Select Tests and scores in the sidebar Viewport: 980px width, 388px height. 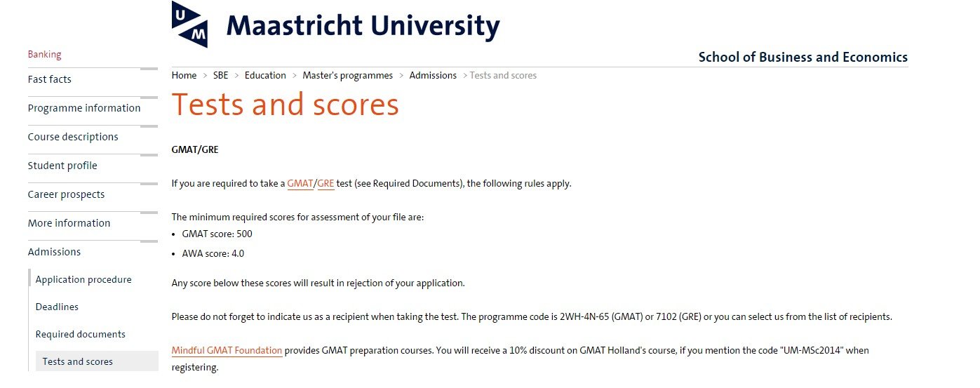(77, 361)
